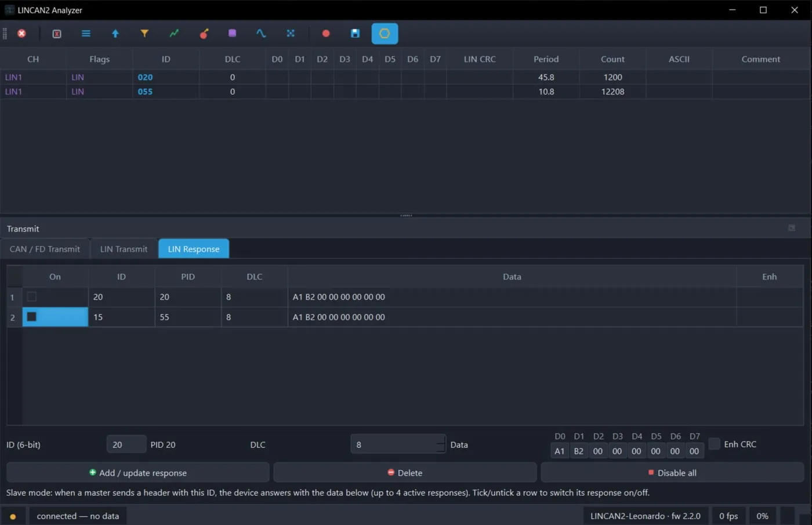This screenshot has width=812, height=525.
Task: Toggle the highlighted yellow hexagon tool
Action: tap(385, 34)
